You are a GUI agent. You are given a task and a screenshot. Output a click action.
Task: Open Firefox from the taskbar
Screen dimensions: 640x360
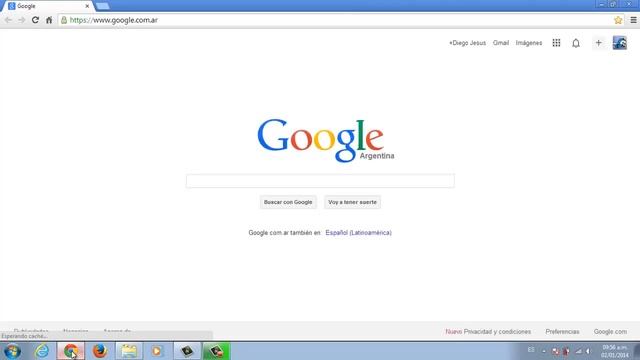click(100, 351)
